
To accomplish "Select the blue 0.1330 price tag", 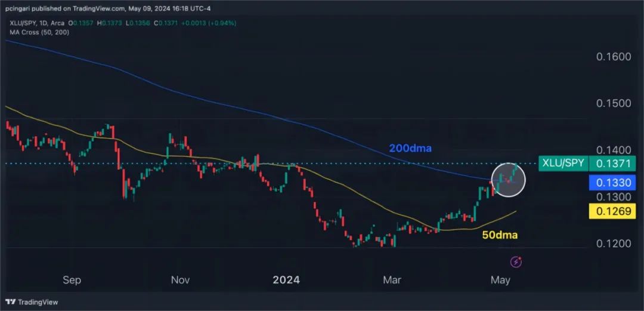I will 612,182.
